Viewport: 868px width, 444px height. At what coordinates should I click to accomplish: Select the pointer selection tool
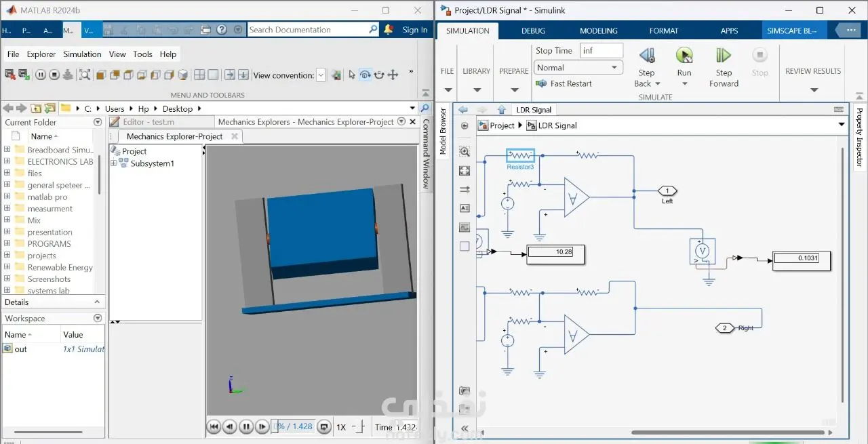pos(352,75)
